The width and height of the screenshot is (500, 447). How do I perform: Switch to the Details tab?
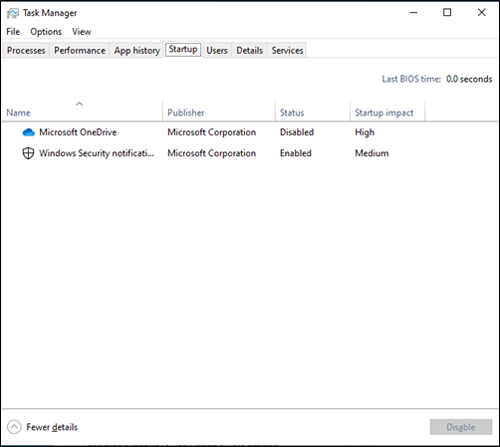coord(249,50)
